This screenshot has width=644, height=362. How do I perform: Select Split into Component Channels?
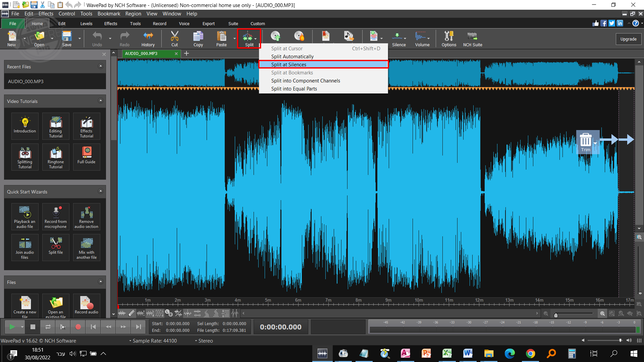[323, 81]
